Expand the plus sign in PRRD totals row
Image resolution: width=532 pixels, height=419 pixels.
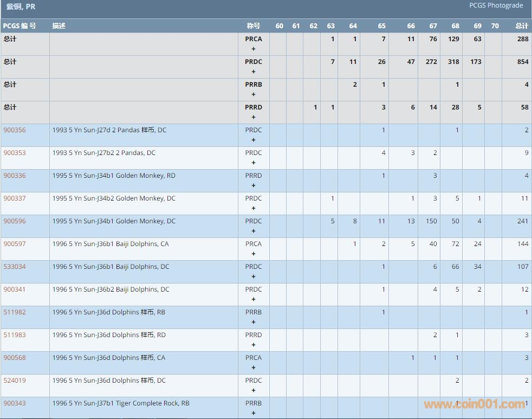(254, 117)
